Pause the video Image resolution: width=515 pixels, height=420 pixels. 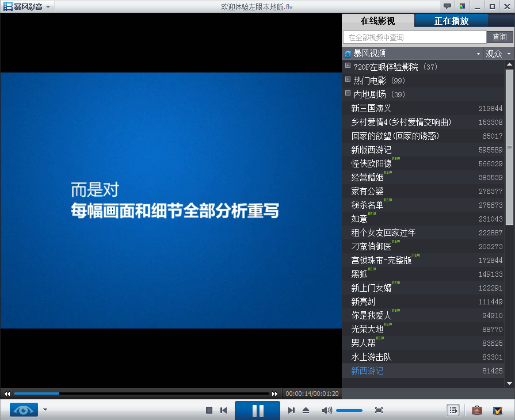pyautogui.click(x=258, y=410)
